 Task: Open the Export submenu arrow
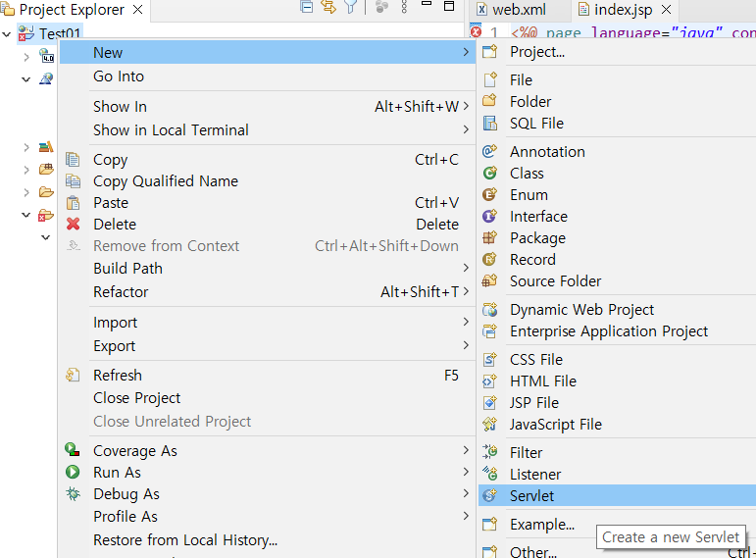tap(465, 345)
